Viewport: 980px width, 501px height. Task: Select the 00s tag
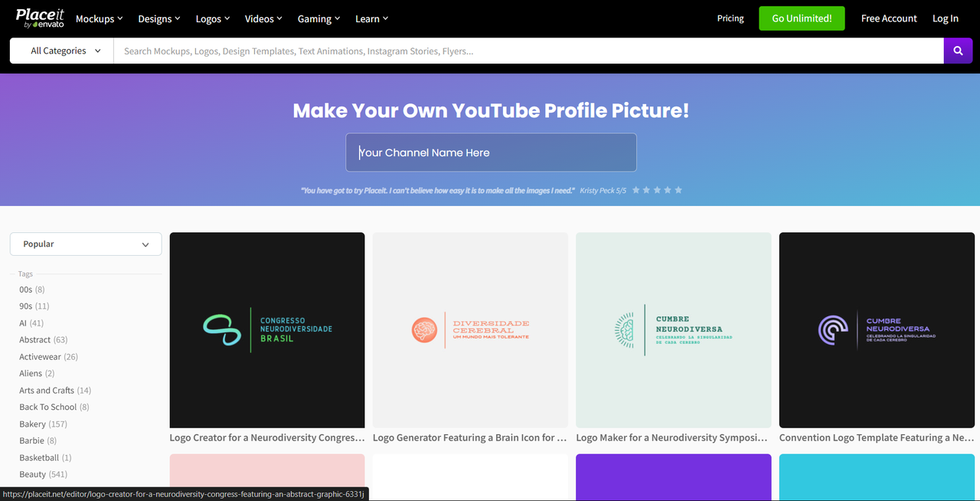tap(32, 289)
